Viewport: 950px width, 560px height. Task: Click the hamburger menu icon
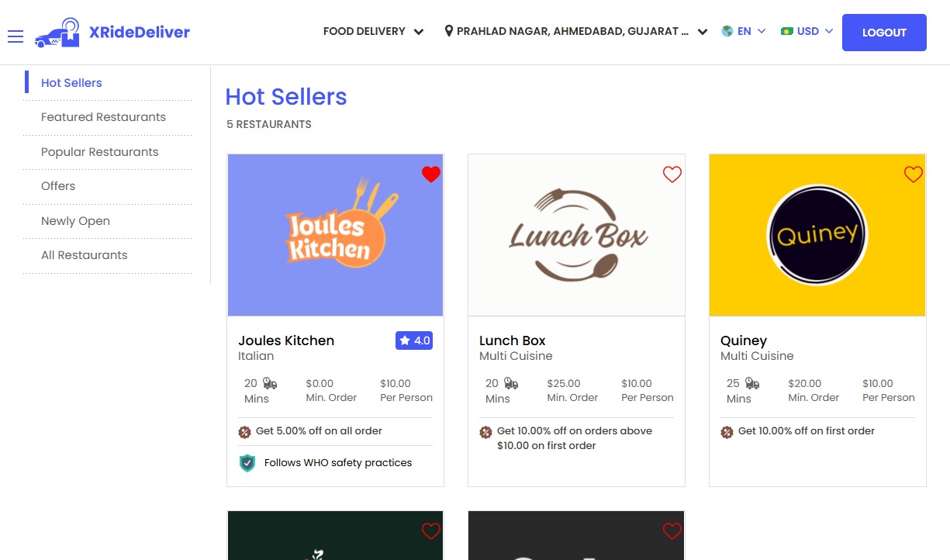click(x=15, y=37)
